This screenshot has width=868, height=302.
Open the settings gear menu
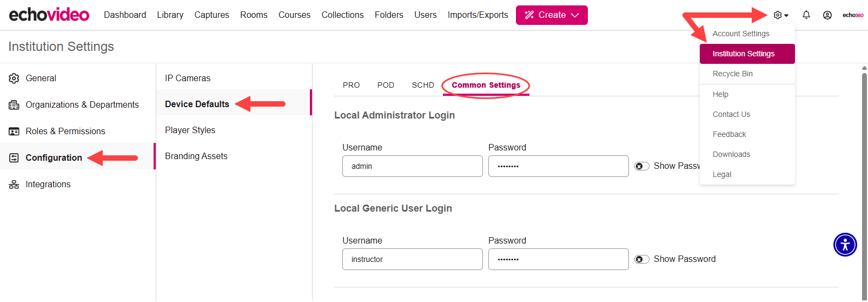778,15
